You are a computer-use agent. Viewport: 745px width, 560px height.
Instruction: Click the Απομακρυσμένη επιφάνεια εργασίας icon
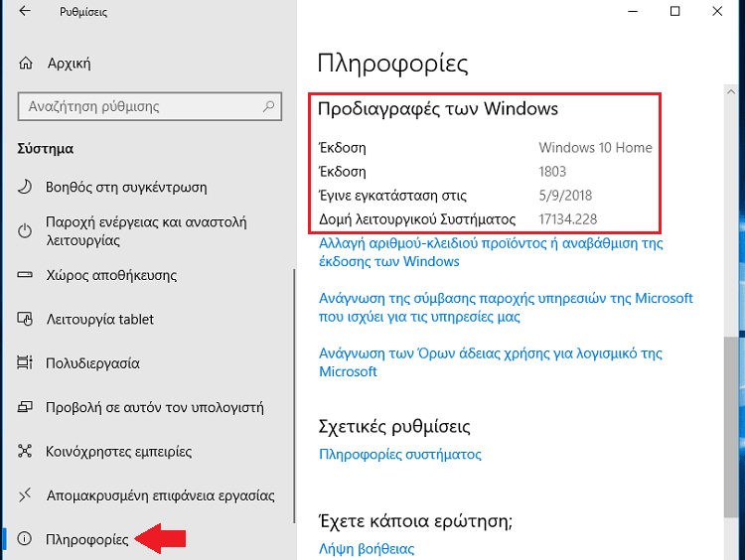25,494
